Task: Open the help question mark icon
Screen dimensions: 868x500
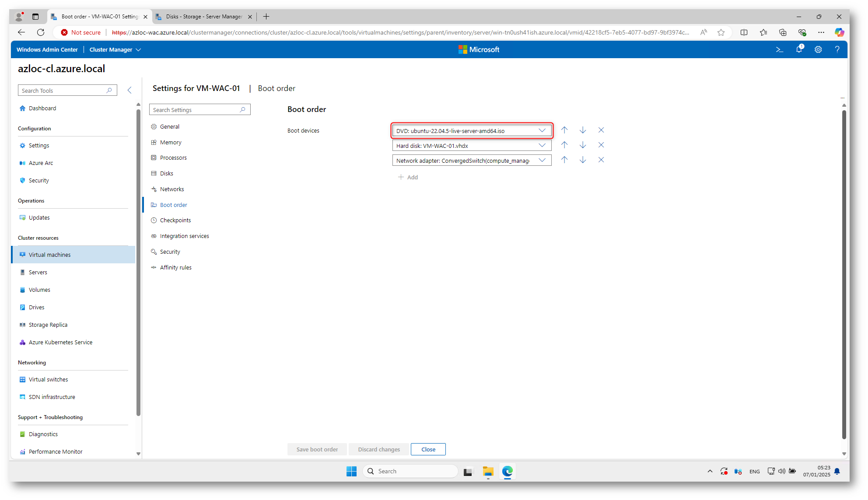Action: coord(837,50)
